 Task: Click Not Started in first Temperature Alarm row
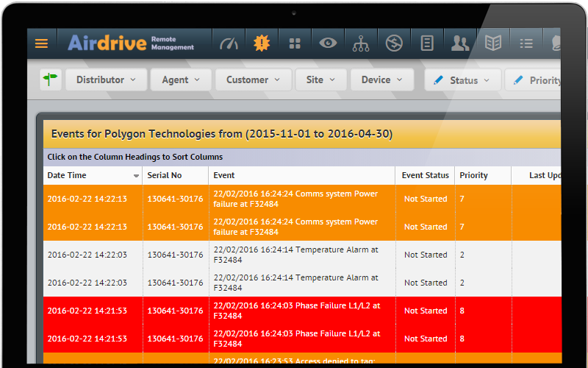pyautogui.click(x=426, y=255)
